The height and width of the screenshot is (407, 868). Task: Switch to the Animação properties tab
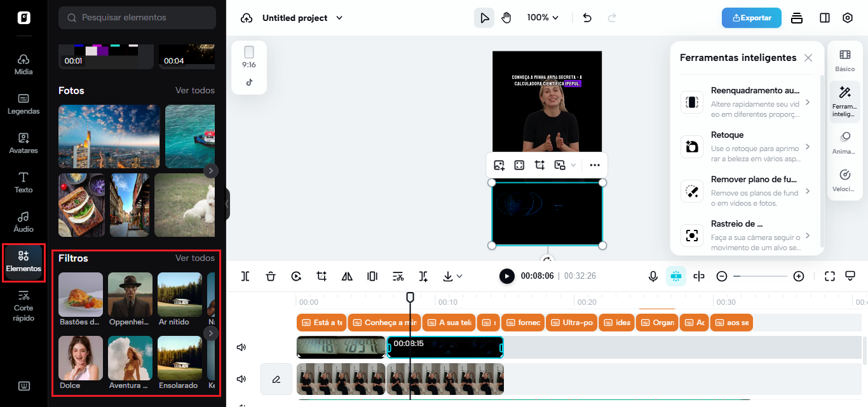[845, 143]
